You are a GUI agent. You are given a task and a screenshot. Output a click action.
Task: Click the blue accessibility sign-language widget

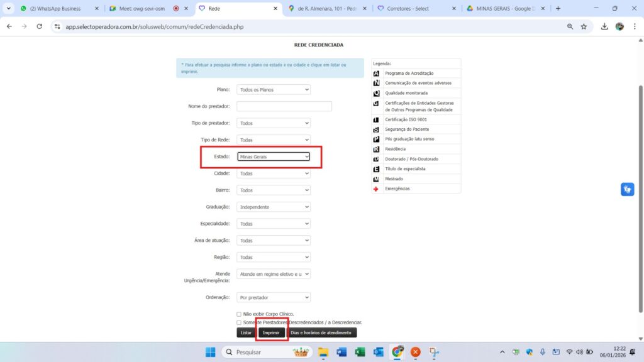(x=627, y=189)
